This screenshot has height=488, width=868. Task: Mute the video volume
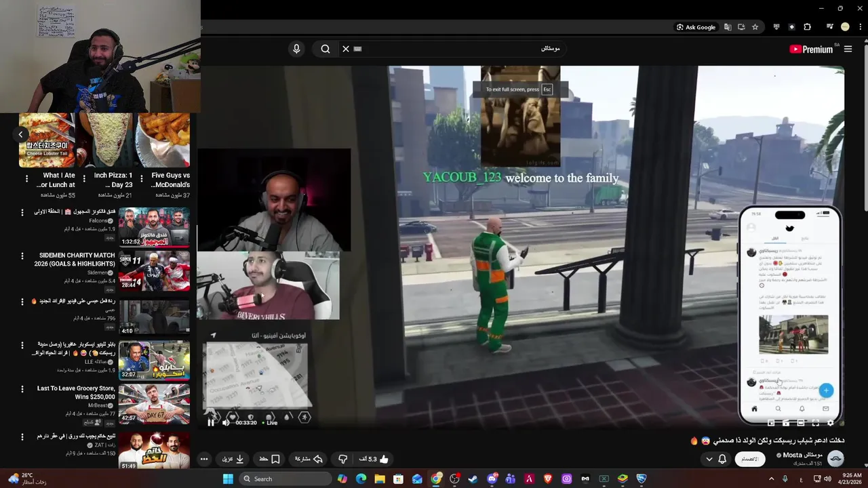pyautogui.click(x=226, y=422)
